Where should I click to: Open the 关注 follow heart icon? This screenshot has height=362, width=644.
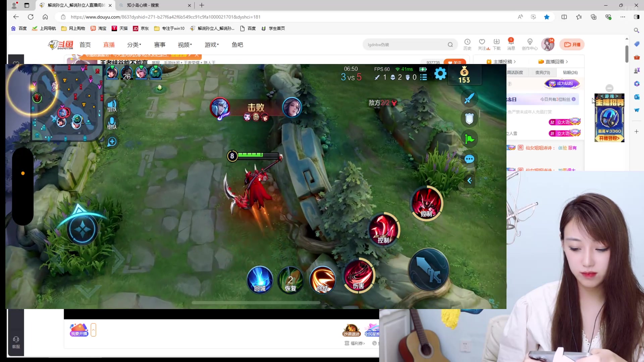[482, 44]
